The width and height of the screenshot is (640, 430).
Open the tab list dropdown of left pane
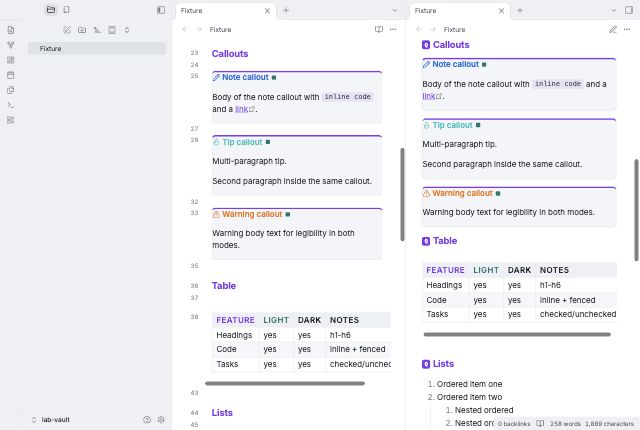(394, 10)
